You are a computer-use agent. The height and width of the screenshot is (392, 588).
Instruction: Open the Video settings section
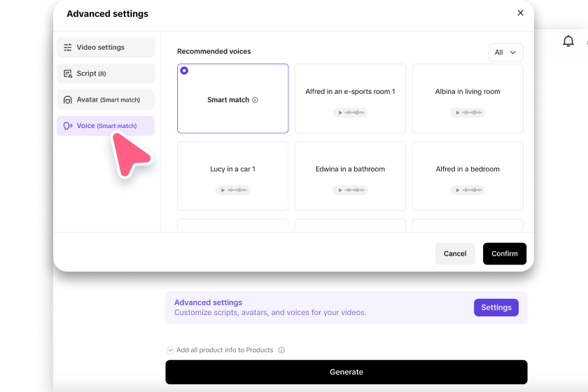tap(106, 48)
